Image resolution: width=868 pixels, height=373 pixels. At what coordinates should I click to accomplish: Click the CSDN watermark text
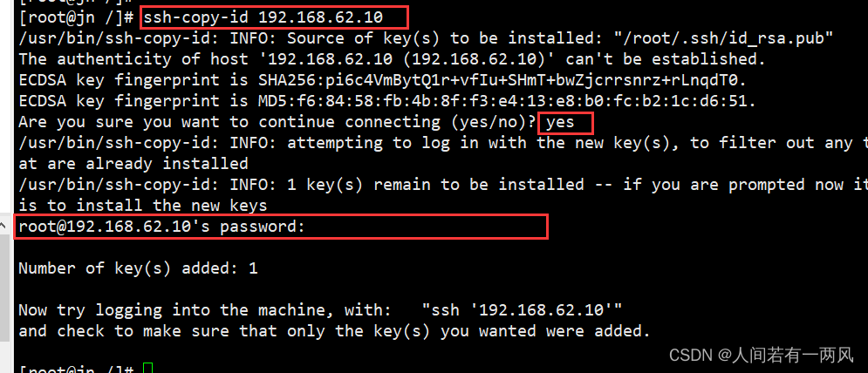click(762, 356)
